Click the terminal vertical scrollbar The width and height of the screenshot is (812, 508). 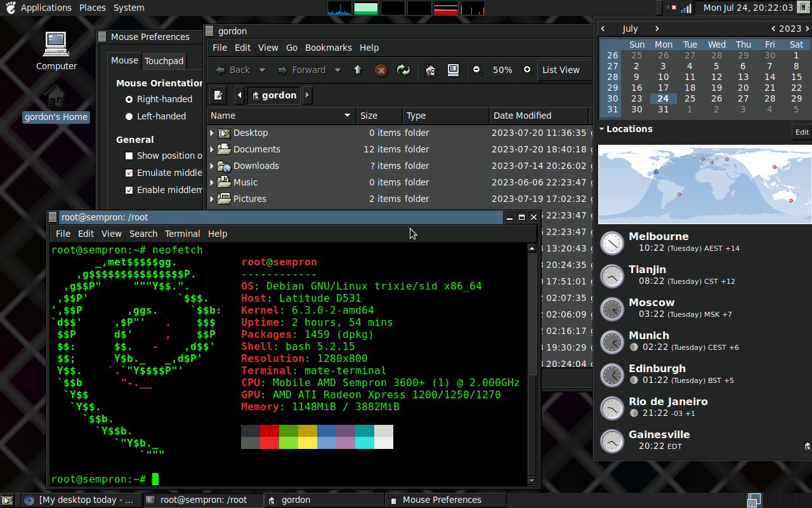(532, 364)
